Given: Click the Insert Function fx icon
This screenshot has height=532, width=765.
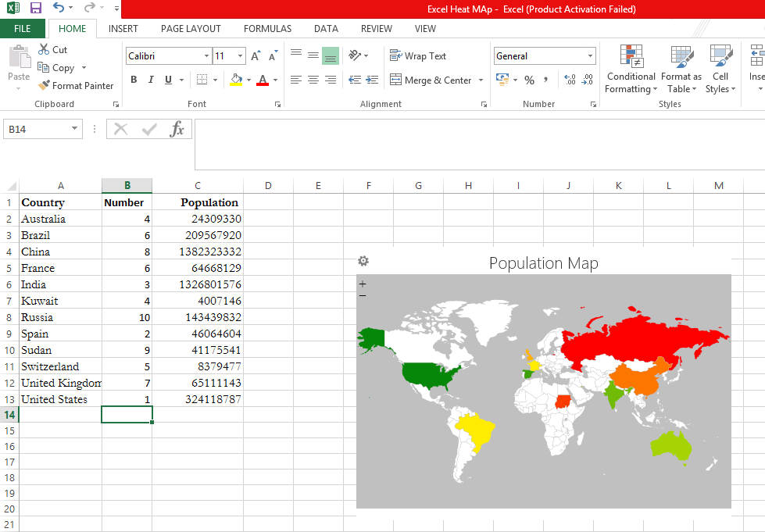Looking at the screenshot, I should pos(177,129).
